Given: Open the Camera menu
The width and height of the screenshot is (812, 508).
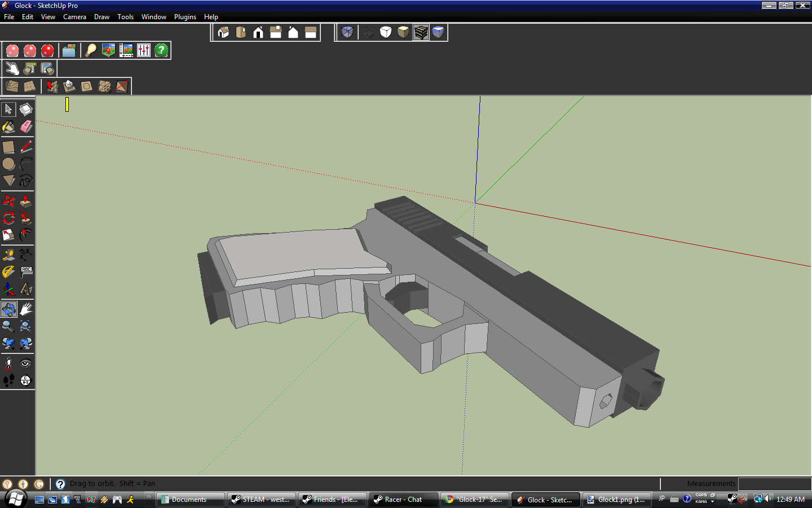Looking at the screenshot, I should [74, 17].
